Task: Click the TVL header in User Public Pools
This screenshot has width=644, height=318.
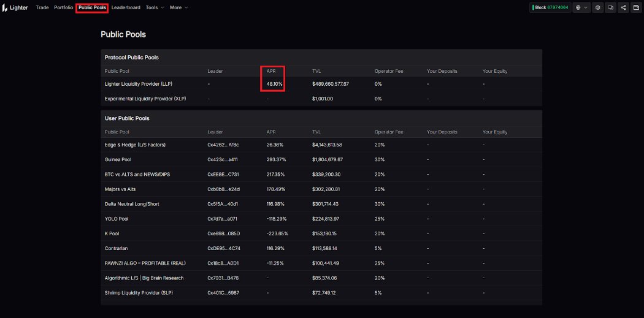Action: [x=316, y=132]
